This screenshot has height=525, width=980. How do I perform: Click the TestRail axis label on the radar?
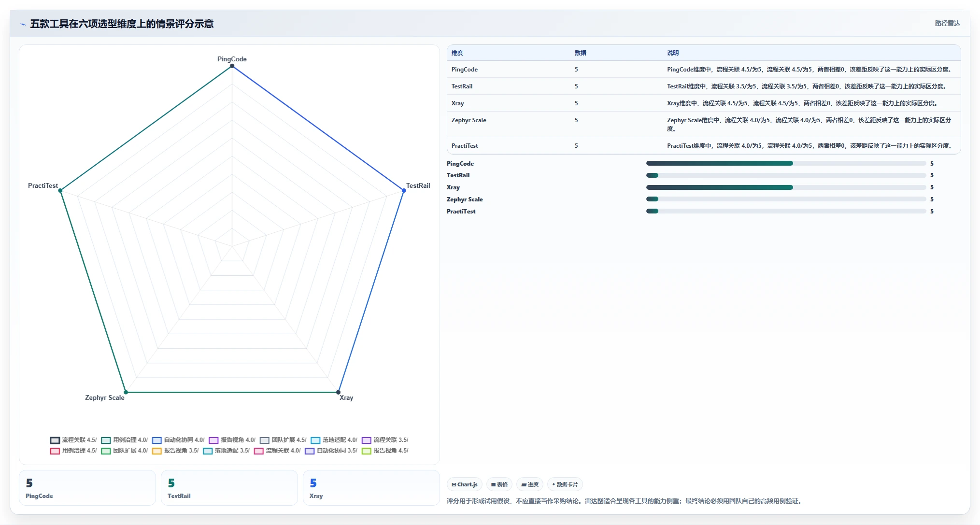click(x=418, y=185)
